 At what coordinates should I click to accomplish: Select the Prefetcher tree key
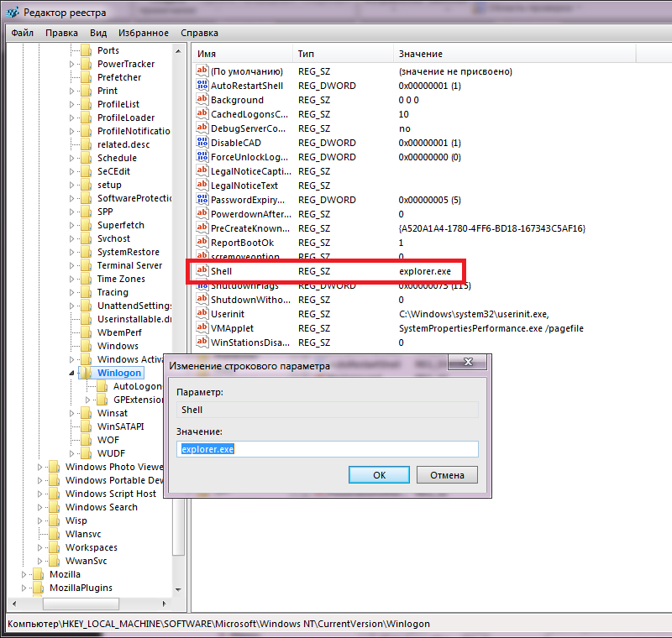pyautogui.click(x=119, y=77)
